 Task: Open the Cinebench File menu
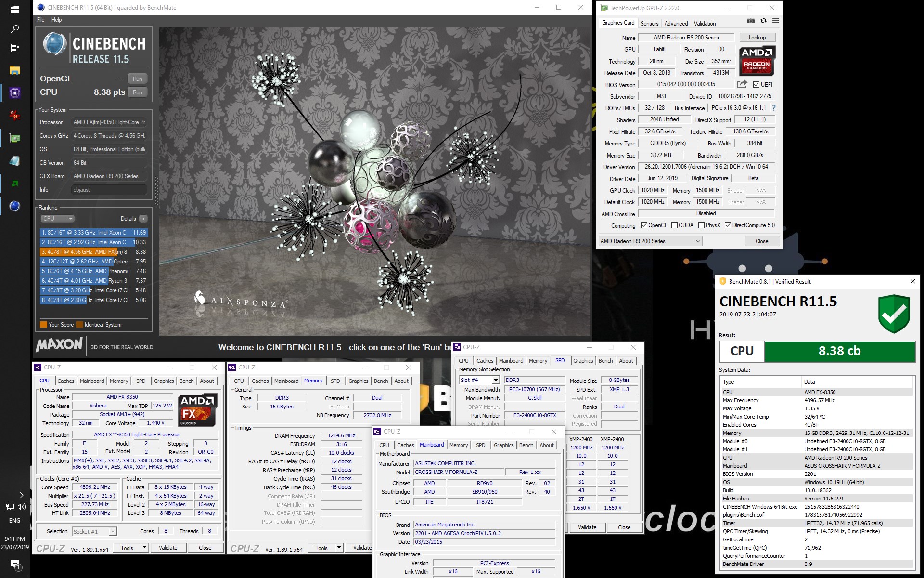tap(41, 20)
